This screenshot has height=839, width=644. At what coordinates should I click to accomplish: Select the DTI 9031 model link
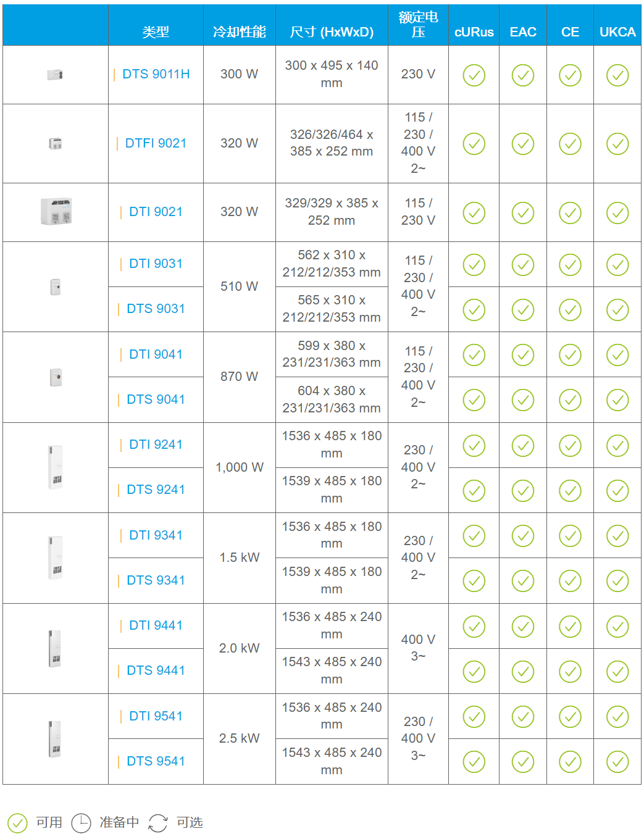click(x=156, y=264)
